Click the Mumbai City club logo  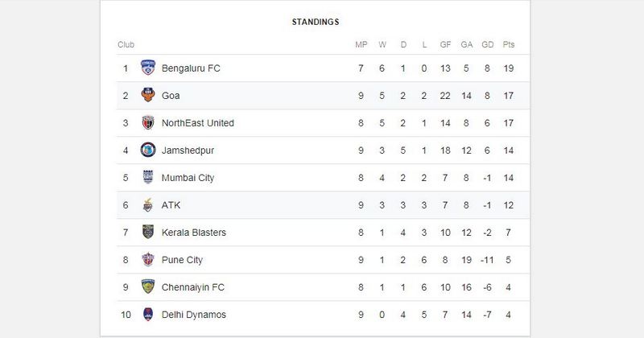(x=148, y=177)
